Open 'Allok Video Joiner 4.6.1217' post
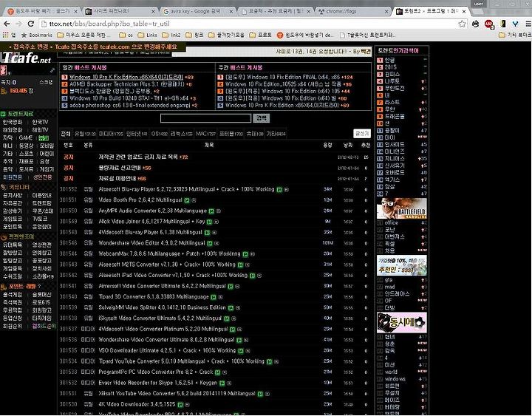 (x=151, y=222)
